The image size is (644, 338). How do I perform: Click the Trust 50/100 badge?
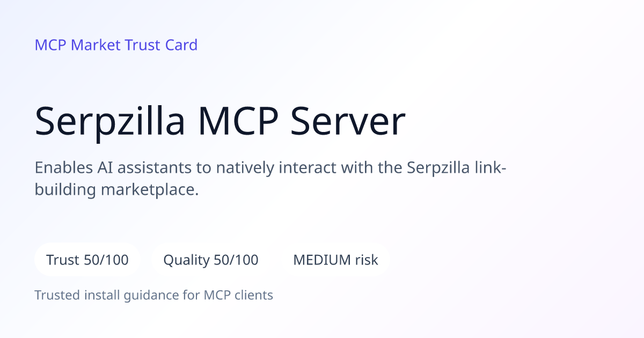[87, 260]
